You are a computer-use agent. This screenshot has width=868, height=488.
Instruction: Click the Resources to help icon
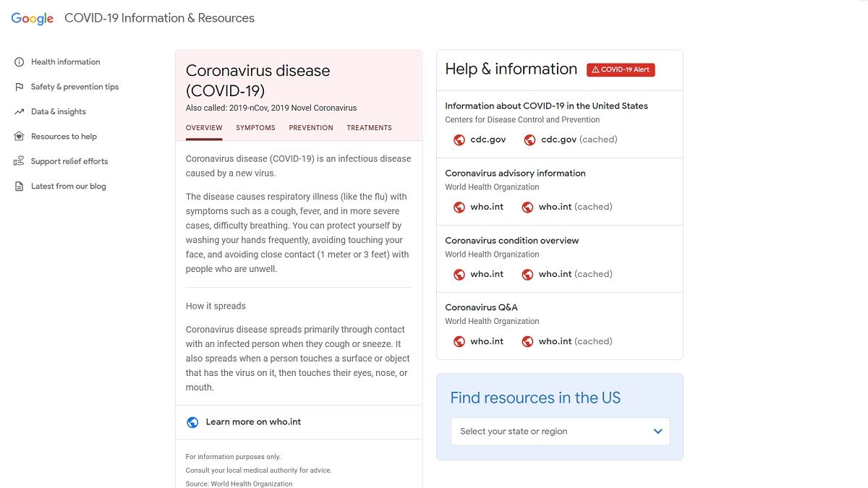tap(20, 136)
